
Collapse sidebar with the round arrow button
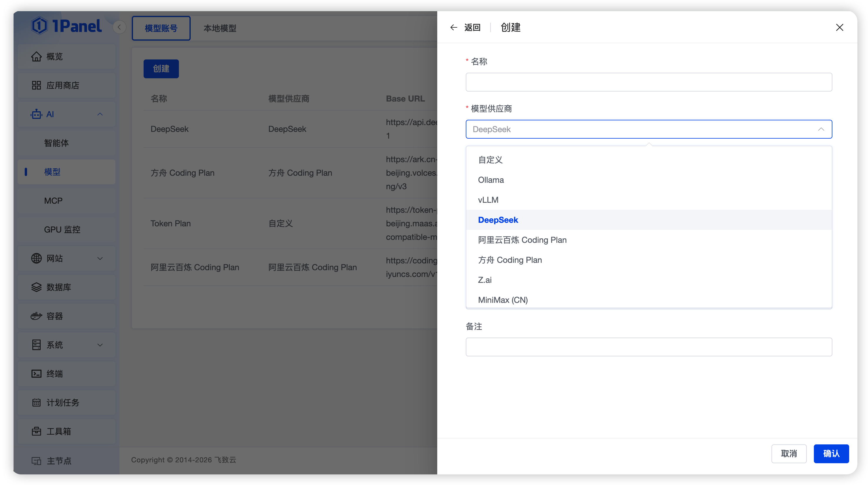(119, 27)
